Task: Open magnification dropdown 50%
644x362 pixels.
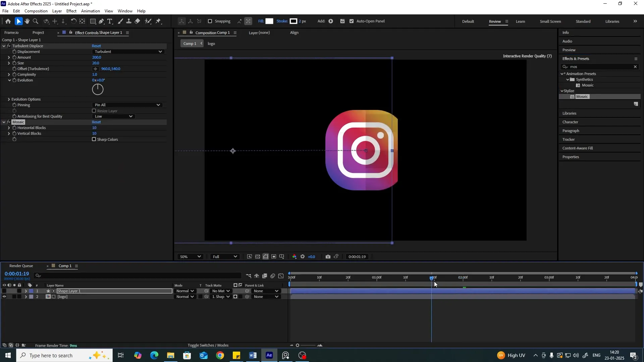Action: pyautogui.click(x=190, y=257)
